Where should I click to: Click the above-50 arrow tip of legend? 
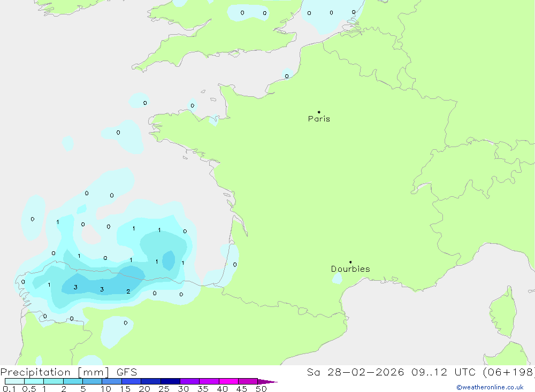[x=267, y=381]
